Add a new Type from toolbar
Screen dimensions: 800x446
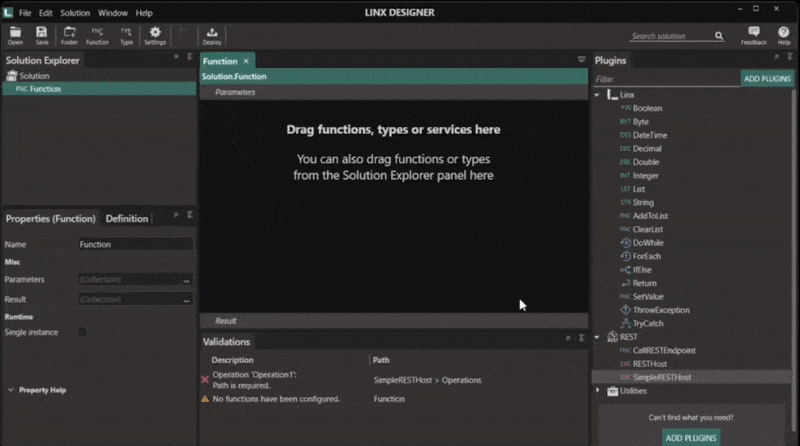[x=126, y=36]
